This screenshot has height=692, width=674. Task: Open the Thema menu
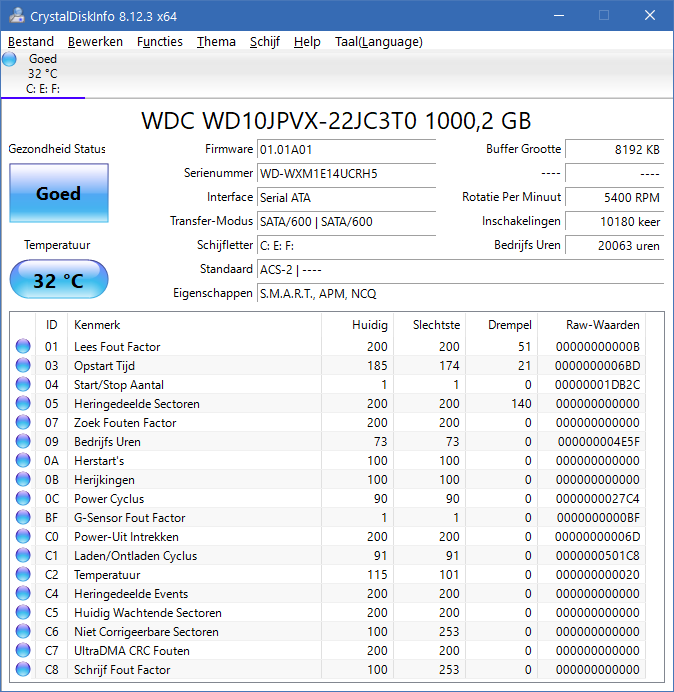(x=216, y=42)
